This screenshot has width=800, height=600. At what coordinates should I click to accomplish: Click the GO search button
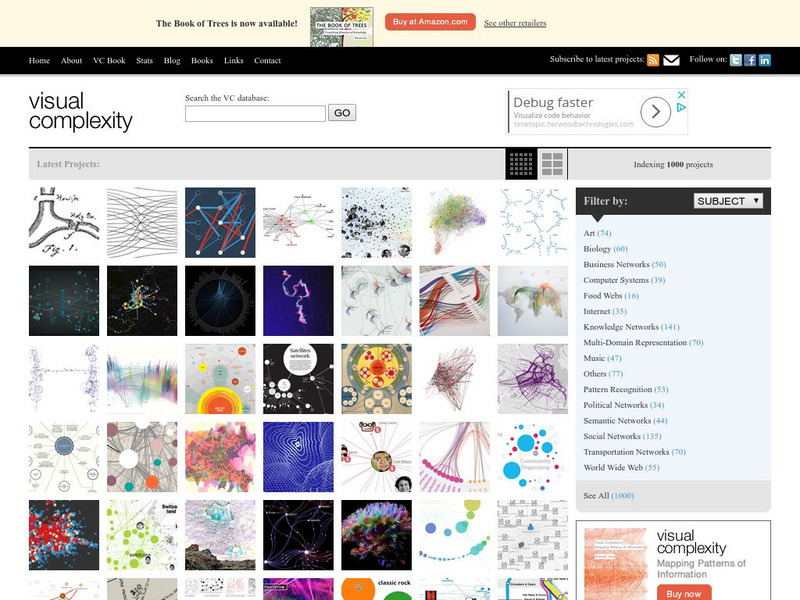[x=342, y=113]
